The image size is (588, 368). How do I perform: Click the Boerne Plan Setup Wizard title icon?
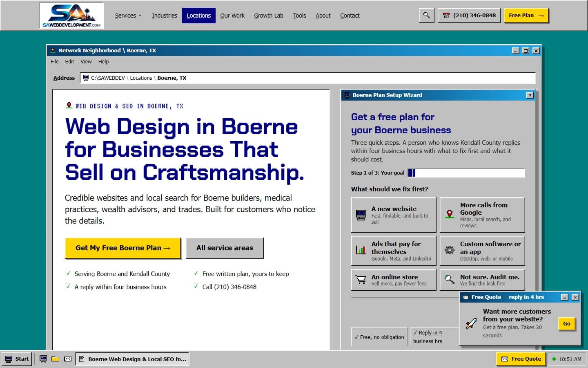click(x=347, y=95)
